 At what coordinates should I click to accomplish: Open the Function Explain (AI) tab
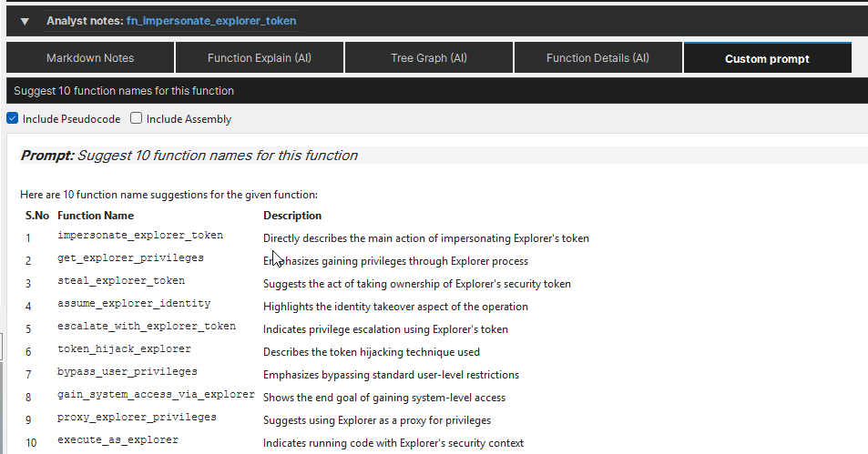click(259, 58)
